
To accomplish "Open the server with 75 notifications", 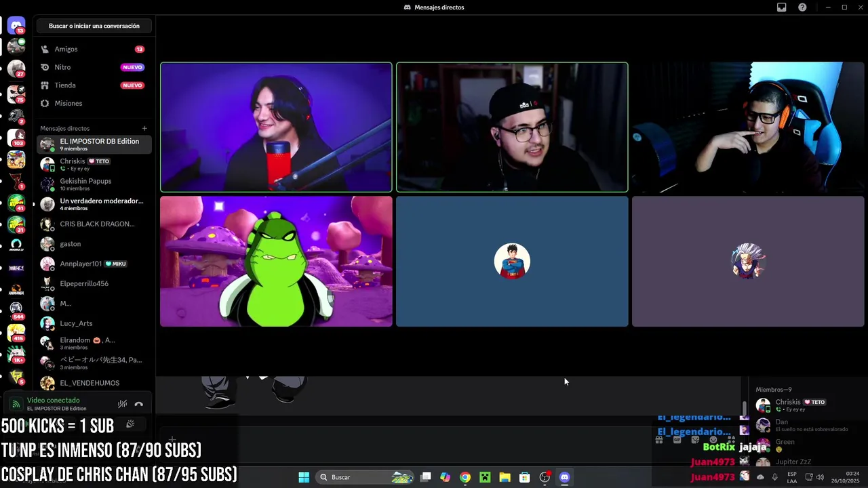I will pyautogui.click(x=16, y=94).
